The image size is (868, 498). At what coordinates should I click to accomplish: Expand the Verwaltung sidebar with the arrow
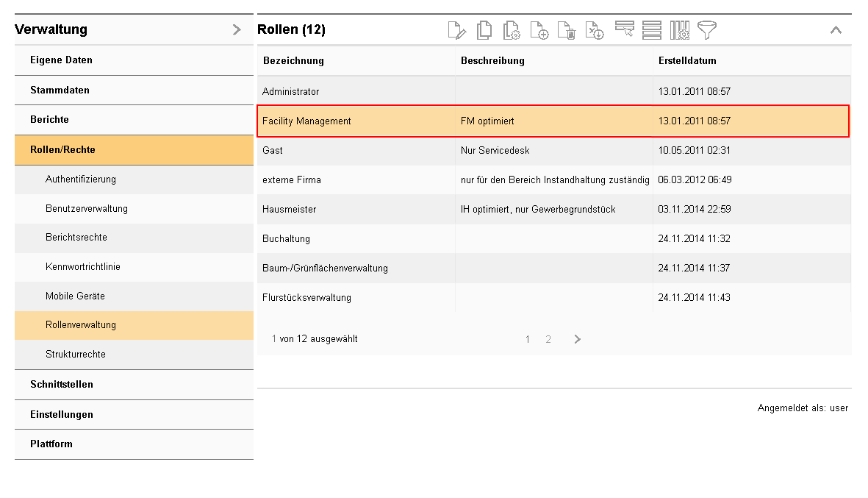236,29
